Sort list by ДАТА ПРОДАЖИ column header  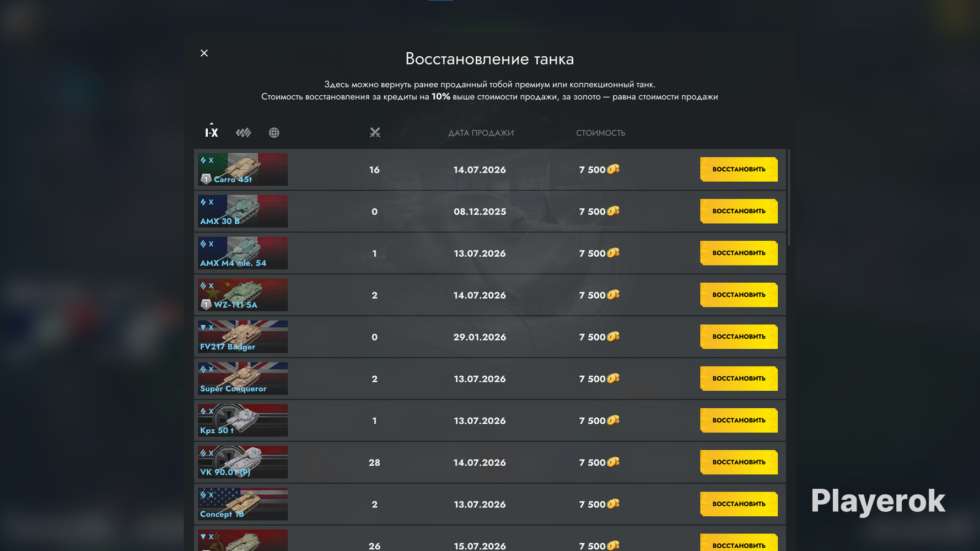pyautogui.click(x=481, y=133)
